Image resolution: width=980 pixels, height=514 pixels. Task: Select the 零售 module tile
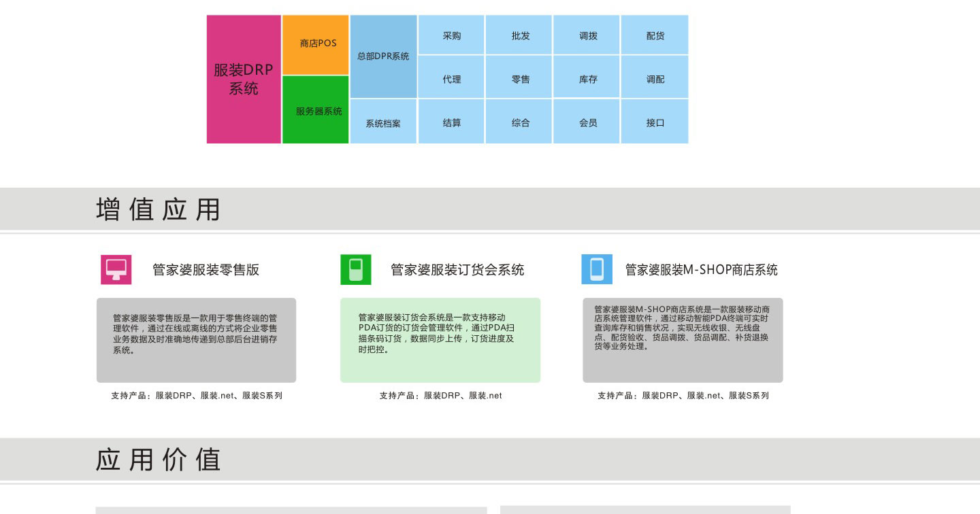(519, 77)
